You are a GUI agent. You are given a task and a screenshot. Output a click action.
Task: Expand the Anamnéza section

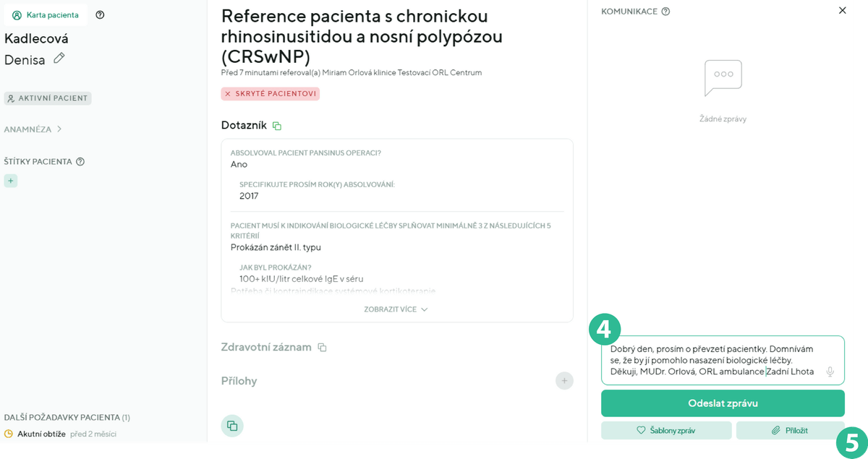(x=33, y=129)
